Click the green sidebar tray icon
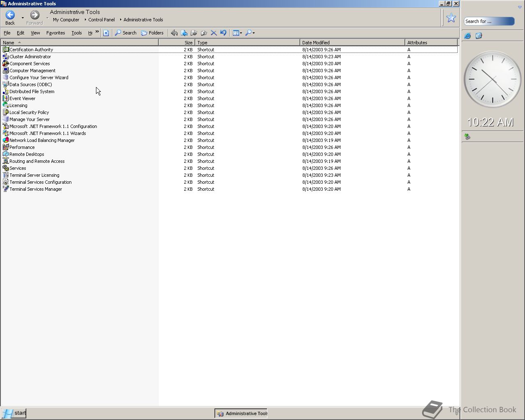The width and height of the screenshot is (525, 420). [467, 137]
